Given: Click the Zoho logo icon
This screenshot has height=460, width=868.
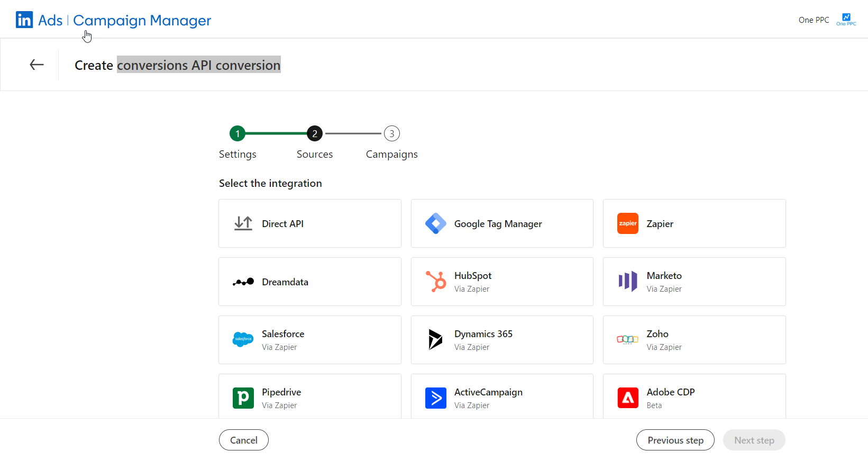Looking at the screenshot, I should 628,339.
